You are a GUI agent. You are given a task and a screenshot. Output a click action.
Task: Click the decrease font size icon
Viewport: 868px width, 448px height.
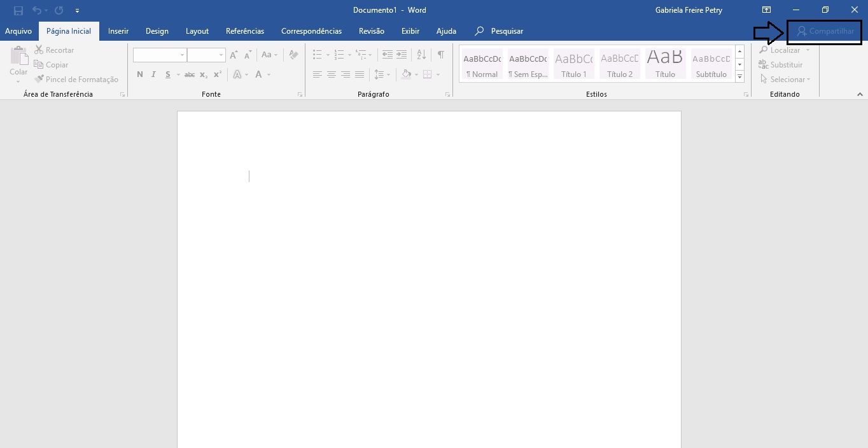pyautogui.click(x=248, y=55)
